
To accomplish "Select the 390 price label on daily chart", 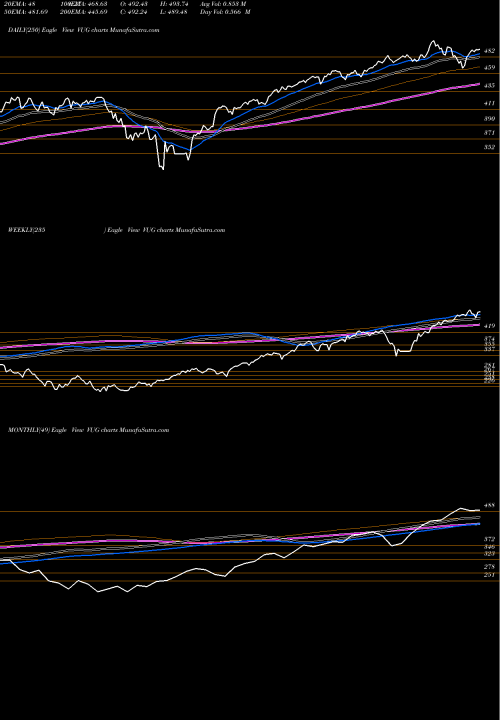I will 489,119.
